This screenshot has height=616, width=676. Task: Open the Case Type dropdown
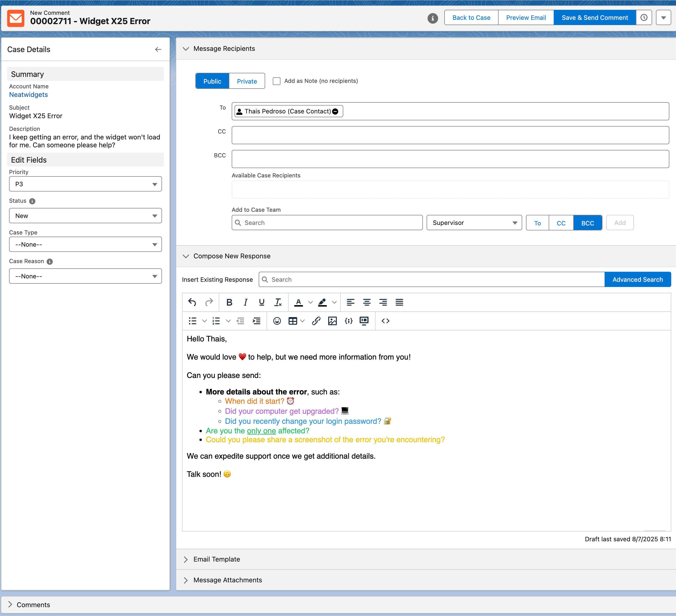pos(86,244)
